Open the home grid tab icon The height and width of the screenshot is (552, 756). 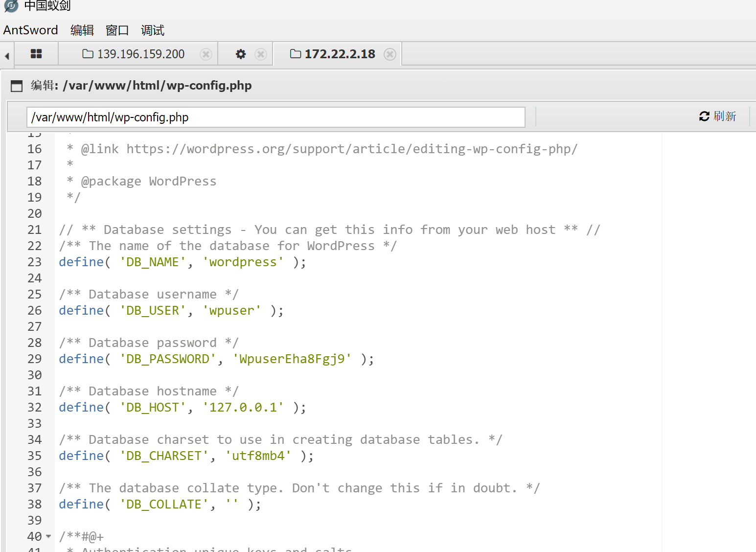point(36,54)
